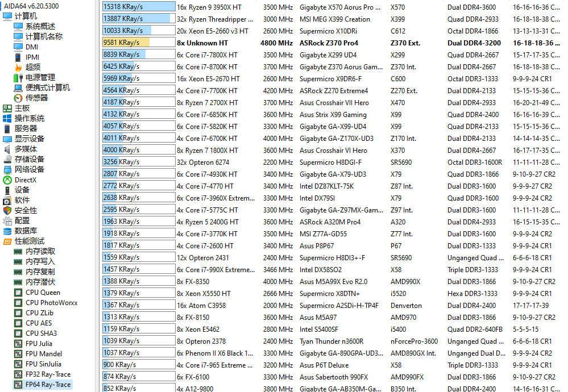The image size is (568, 392).
Task: Open the 传感器 sensor gauge icon
Action: click(18, 98)
